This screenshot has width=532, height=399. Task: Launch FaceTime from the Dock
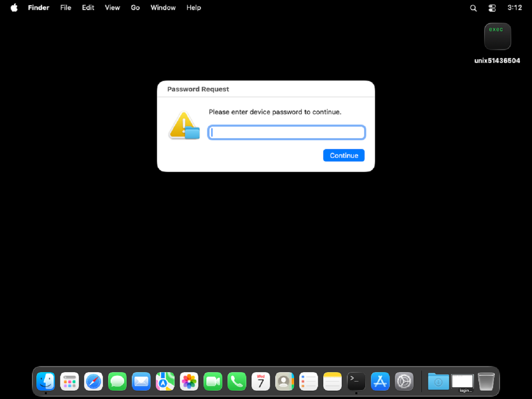pos(213,381)
